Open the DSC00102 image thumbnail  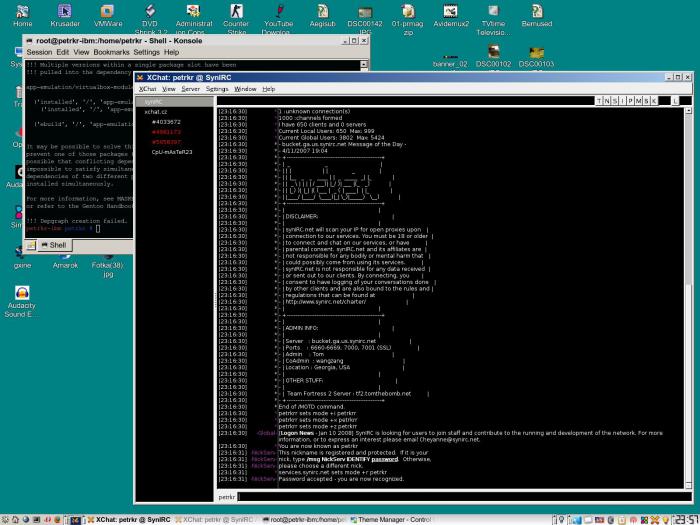[493, 56]
